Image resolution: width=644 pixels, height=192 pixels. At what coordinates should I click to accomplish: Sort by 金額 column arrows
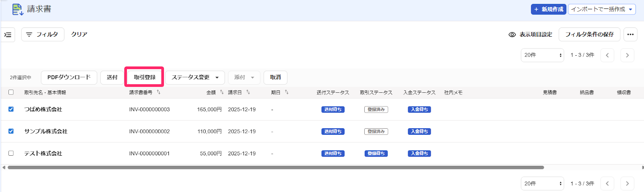222,92
